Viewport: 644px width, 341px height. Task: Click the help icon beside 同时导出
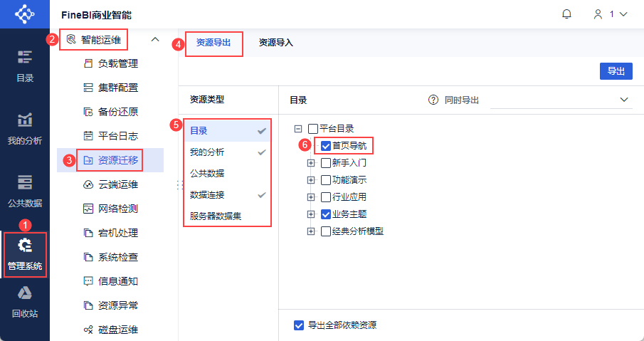pos(433,100)
